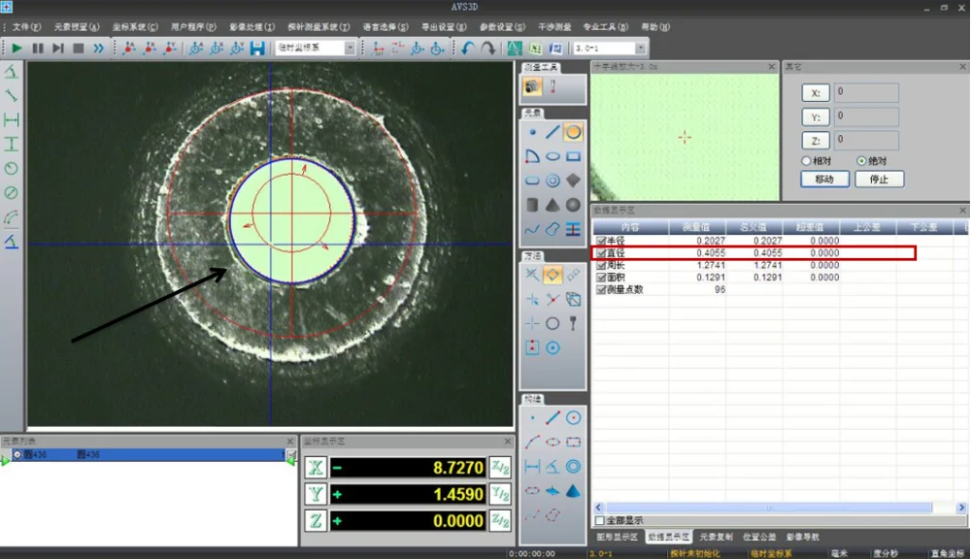
Task: Start the measurement program with the green play icon
Action: [17, 48]
